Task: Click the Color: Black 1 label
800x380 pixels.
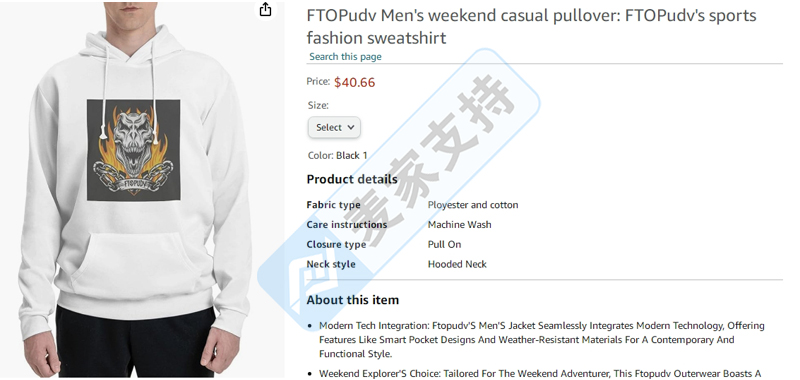Action: (338, 156)
